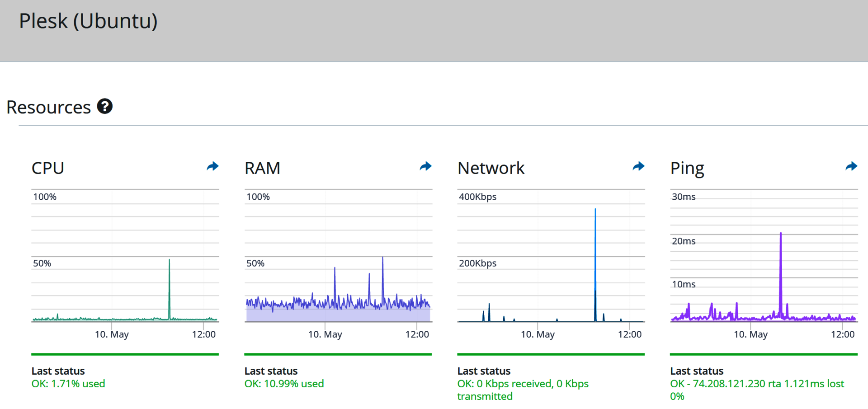Click the green status bar under CPU chart
Image resolution: width=868 pixels, height=409 pixels.
125,354
